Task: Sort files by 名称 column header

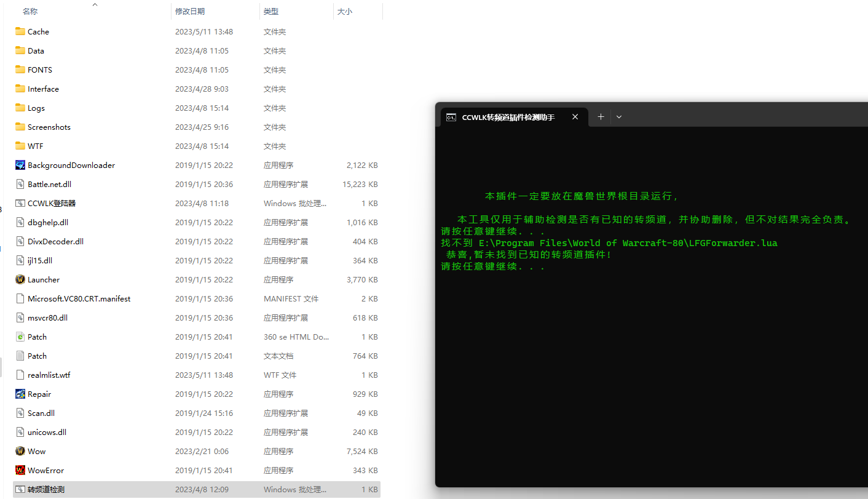Action: pos(30,11)
